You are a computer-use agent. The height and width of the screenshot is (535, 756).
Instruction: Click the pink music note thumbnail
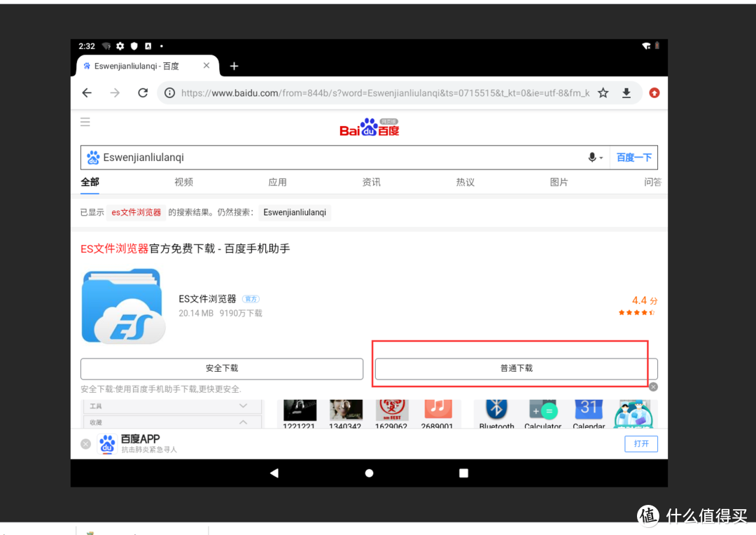[438, 409]
